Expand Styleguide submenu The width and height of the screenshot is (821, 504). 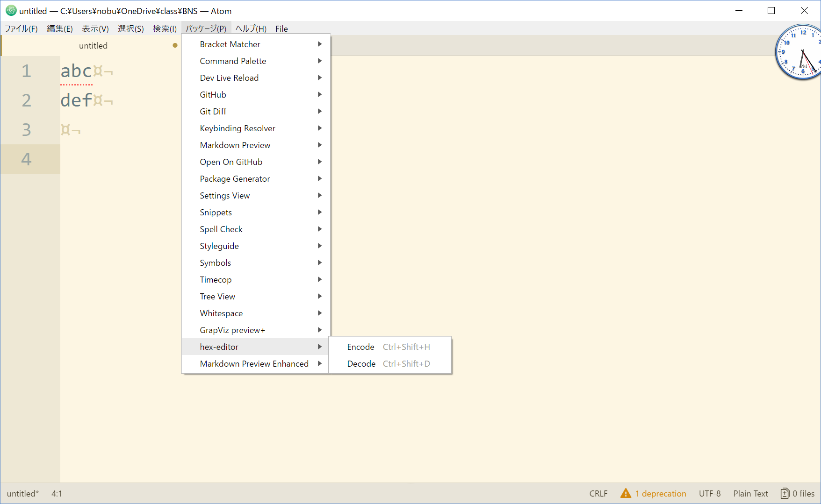coord(256,246)
